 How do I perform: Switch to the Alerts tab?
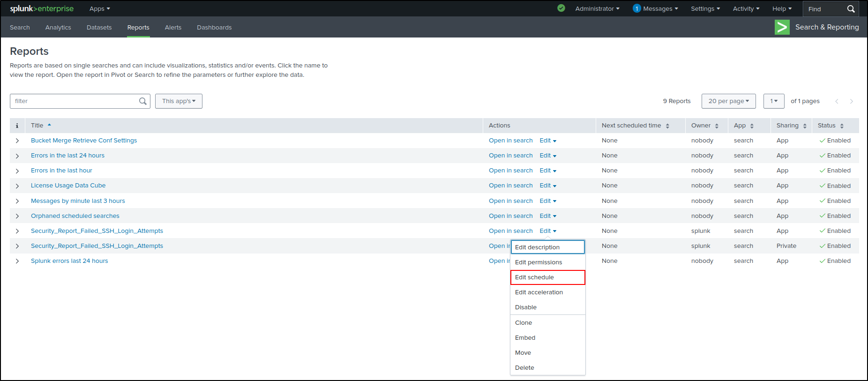(x=173, y=28)
